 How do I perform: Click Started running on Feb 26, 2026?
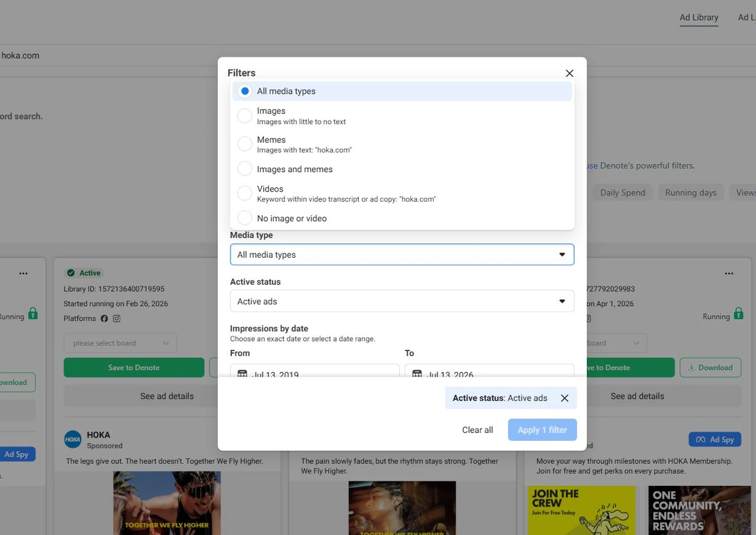coord(116,304)
